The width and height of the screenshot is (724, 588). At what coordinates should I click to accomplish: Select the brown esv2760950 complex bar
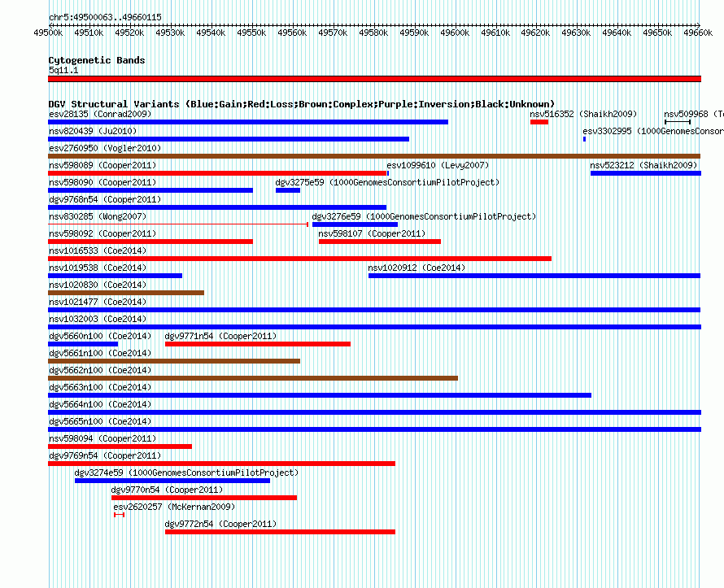(374, 156)
